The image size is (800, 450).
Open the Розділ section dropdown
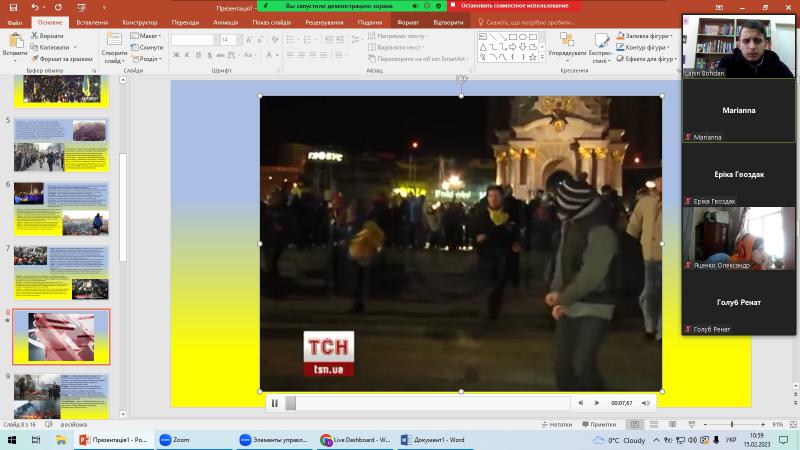coord(146,59)
